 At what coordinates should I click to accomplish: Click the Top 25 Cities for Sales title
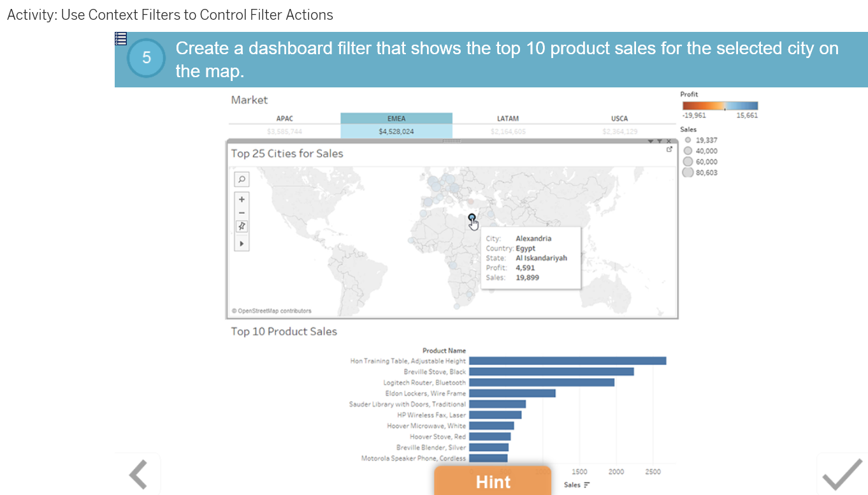287,154
